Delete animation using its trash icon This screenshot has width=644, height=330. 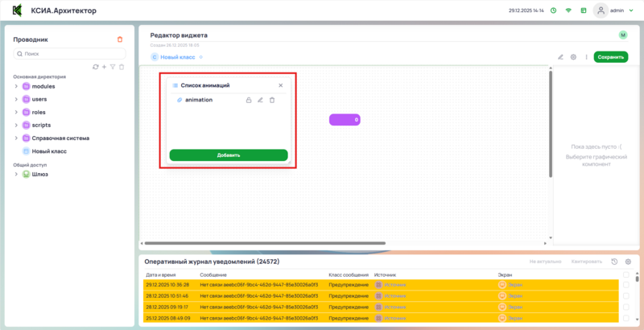coord(272,100)
